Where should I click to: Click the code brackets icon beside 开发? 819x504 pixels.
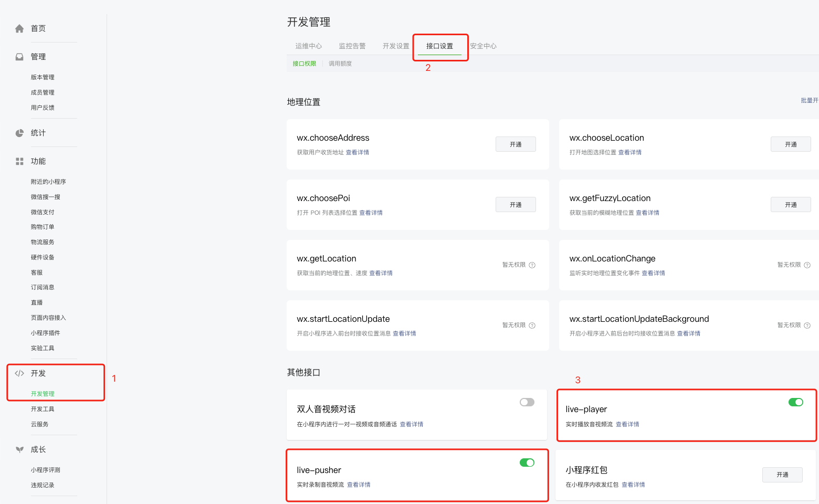tap(19, 373)
